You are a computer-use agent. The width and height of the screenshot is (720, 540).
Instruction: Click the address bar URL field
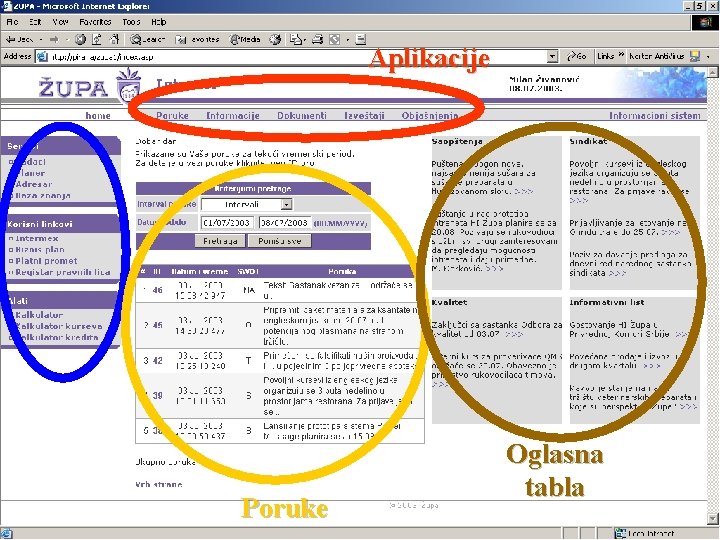click(x=298, y=56)
